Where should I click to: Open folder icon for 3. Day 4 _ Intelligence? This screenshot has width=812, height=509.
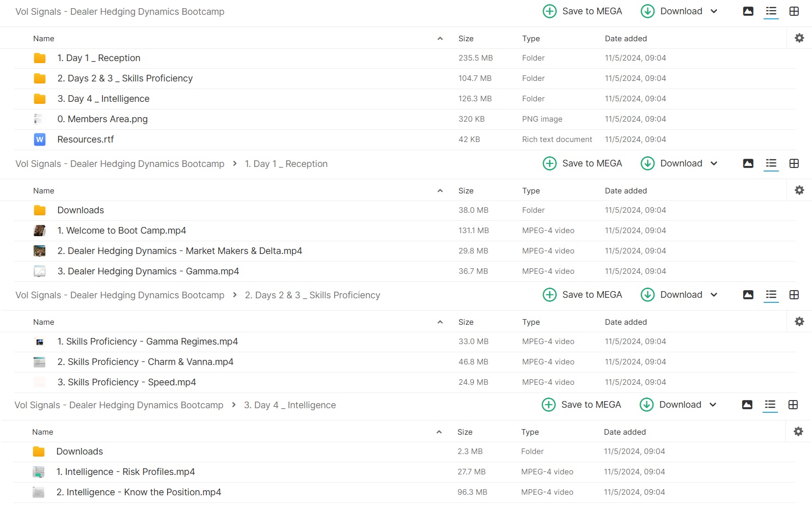(x=40, y=99)
